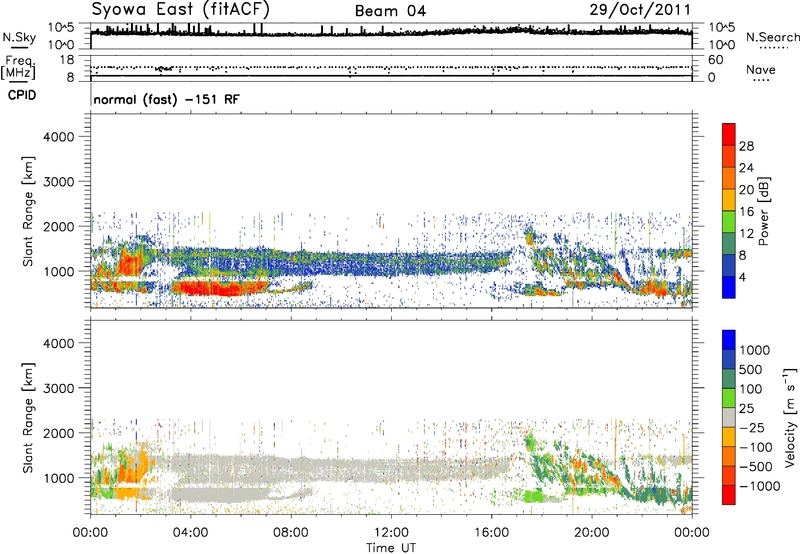Click the dotted line sample under N.Search
This screenshot has height=554, width=800.
[773, 48]
